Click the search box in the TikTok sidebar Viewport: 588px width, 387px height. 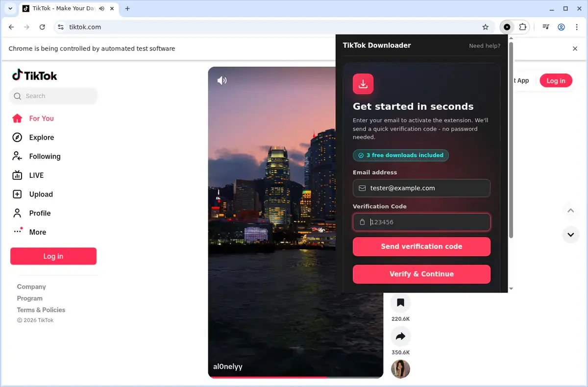53,96
